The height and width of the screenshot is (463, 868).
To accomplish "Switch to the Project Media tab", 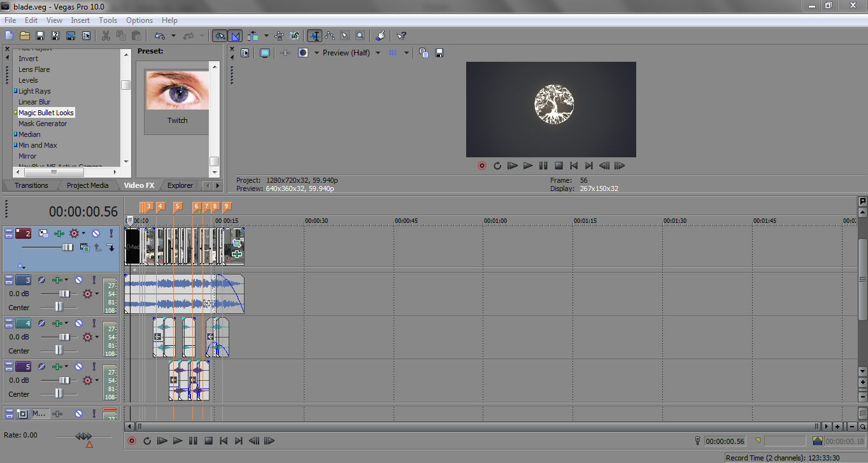I will 88,185.
